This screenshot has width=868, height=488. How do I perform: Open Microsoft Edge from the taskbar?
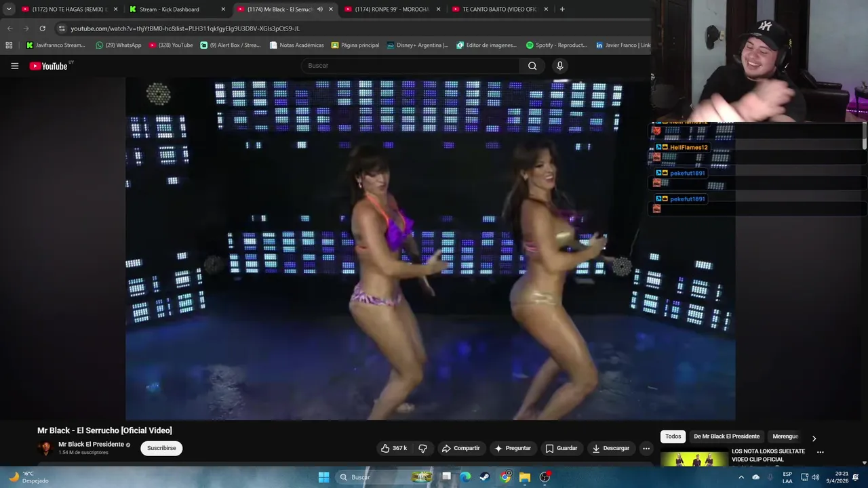[465, 477]
